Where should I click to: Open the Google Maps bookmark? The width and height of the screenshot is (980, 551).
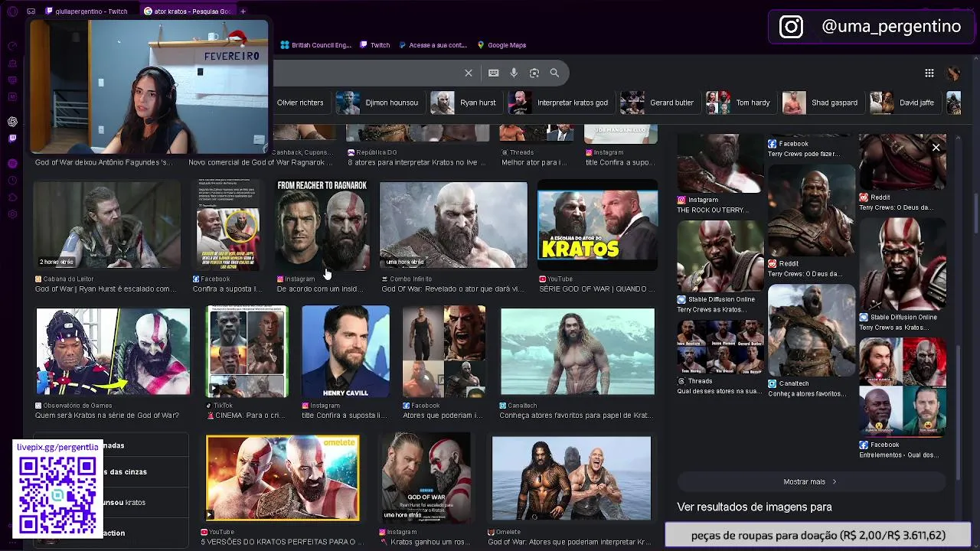click(501, 45)
